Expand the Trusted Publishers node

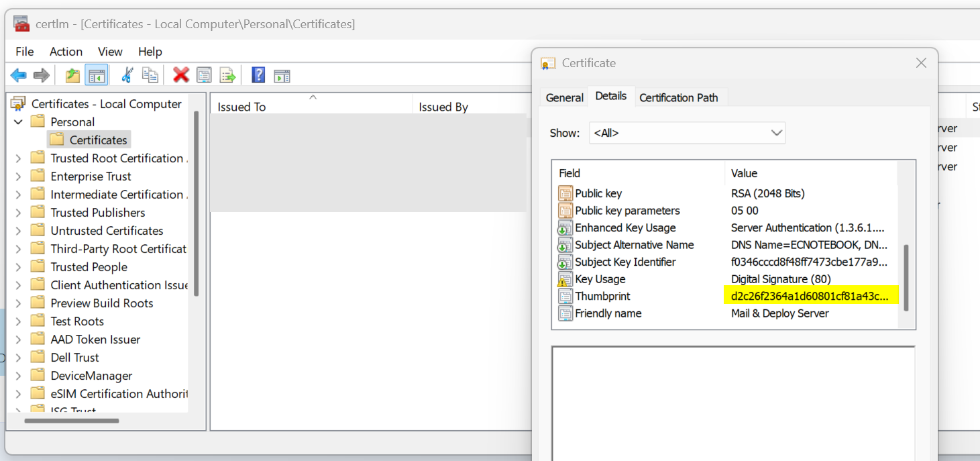(x=18, y=213)
